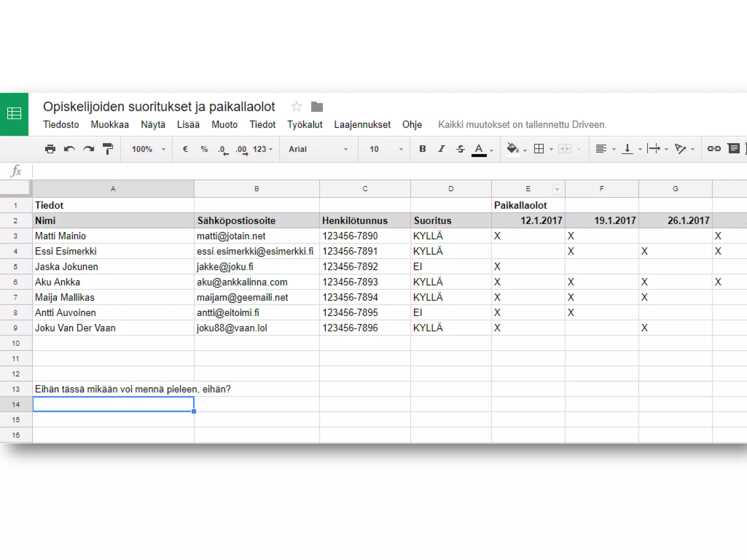Click the move to folder icon
Image resolution: width=747 pixels, height=560 pixels.
[317, 107]
